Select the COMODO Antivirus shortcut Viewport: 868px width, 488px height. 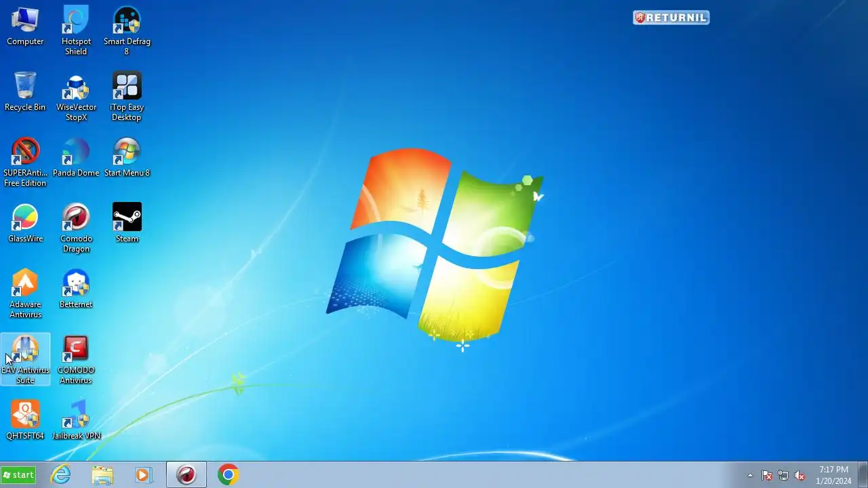(76, 360)
